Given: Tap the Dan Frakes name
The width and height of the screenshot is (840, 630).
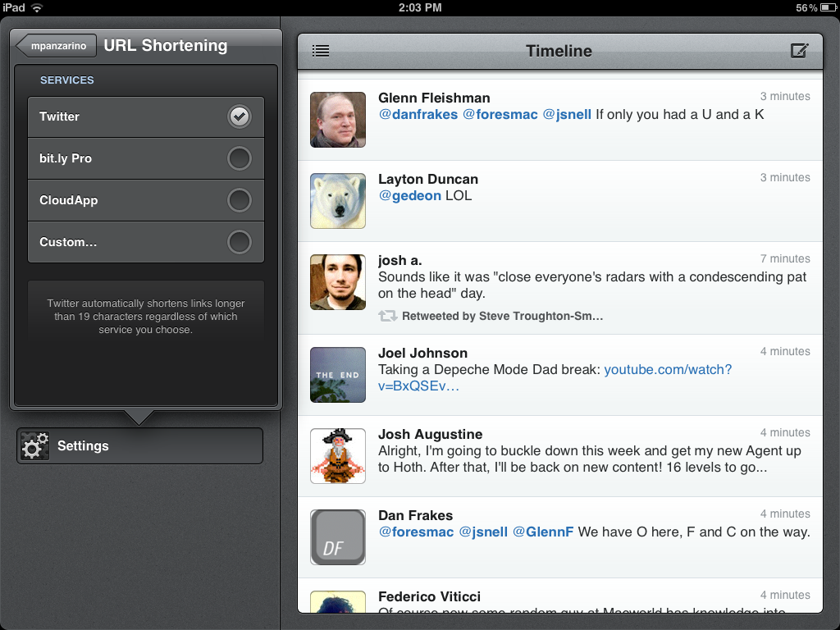Looking at the screenshot, I should (x=416, y=515).
